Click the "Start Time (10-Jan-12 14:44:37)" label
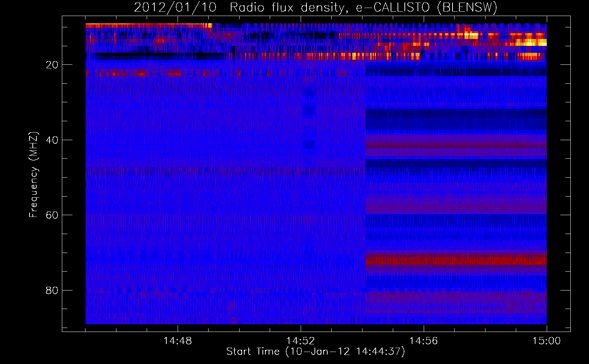This screenshot has height=364, width=589. pyautogui.click(x=316, y=352)
